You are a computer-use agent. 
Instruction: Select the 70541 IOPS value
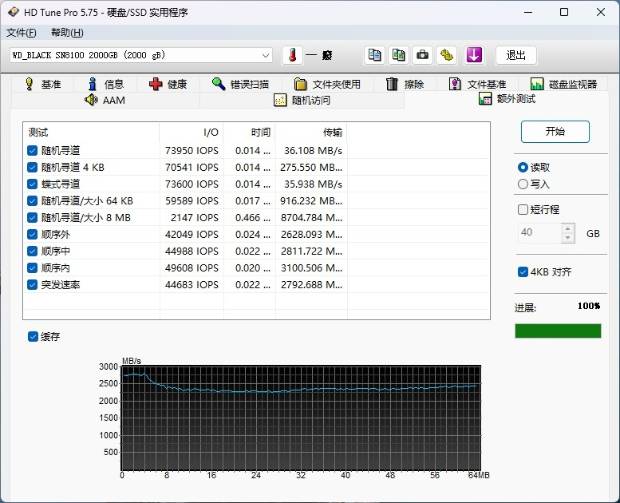[192, 167]
